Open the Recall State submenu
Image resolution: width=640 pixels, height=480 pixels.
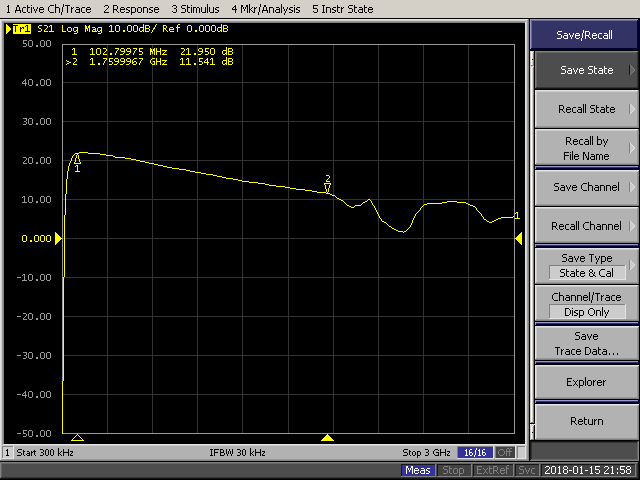click(587, 109)
